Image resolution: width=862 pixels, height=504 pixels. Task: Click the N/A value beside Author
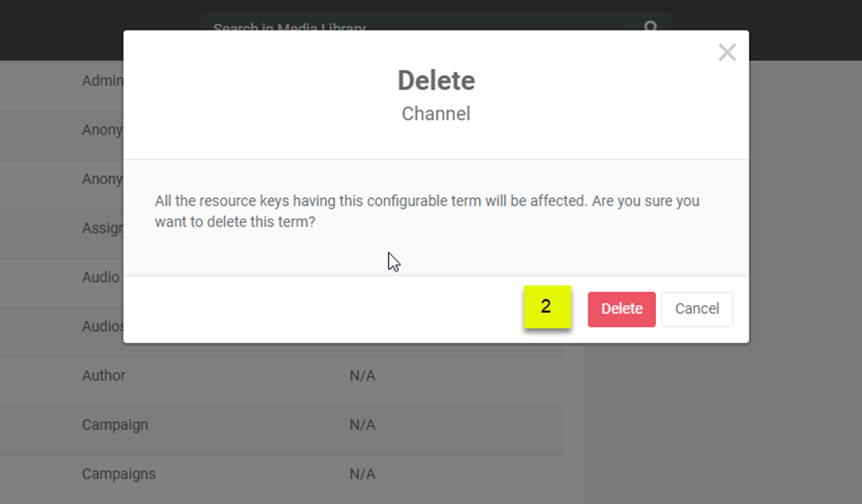(362, 376)
